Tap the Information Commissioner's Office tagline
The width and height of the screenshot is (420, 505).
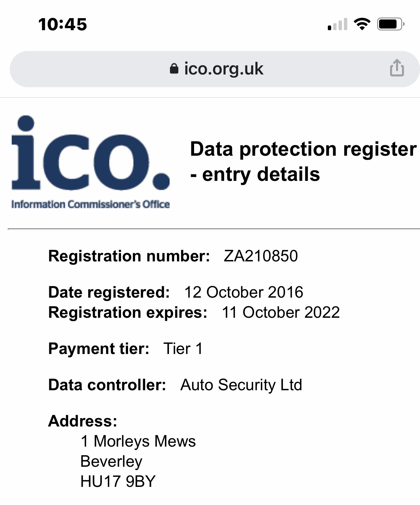(91, 204)
